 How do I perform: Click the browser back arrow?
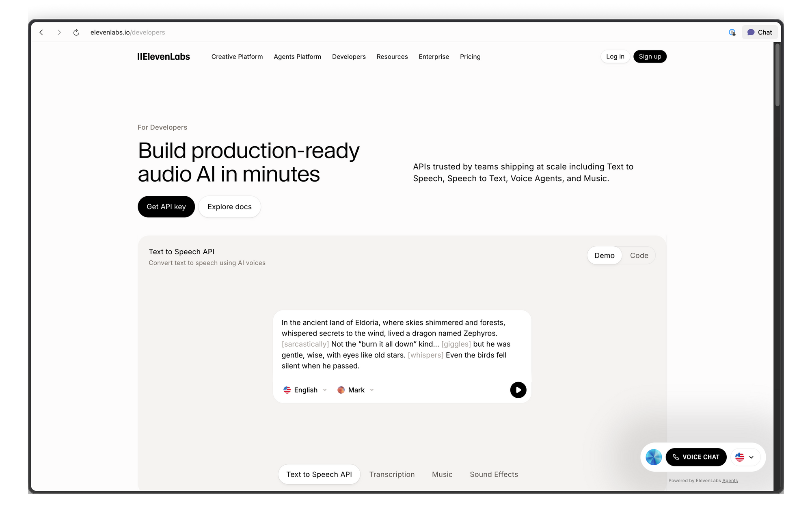(x=41, y=32)
